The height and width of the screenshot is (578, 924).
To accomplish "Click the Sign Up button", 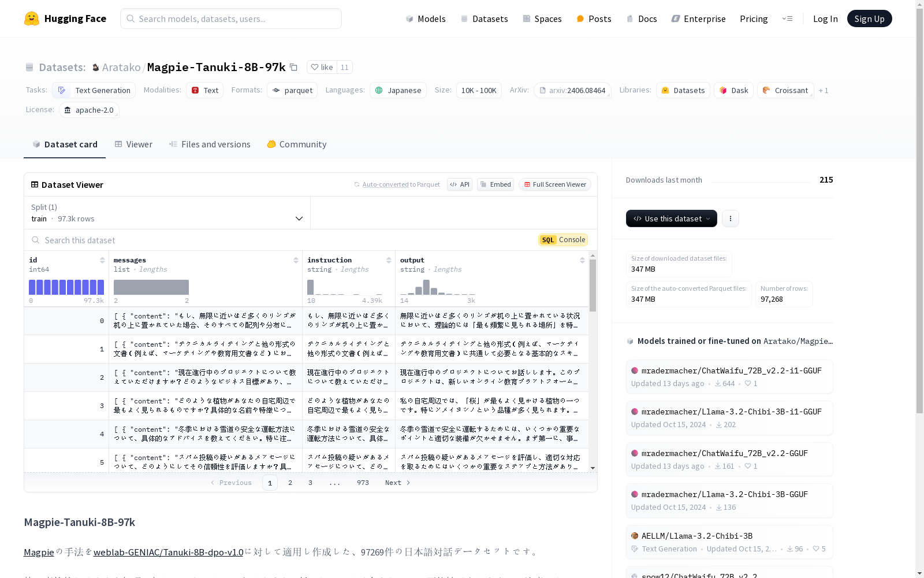I will (x=869, y=18).
